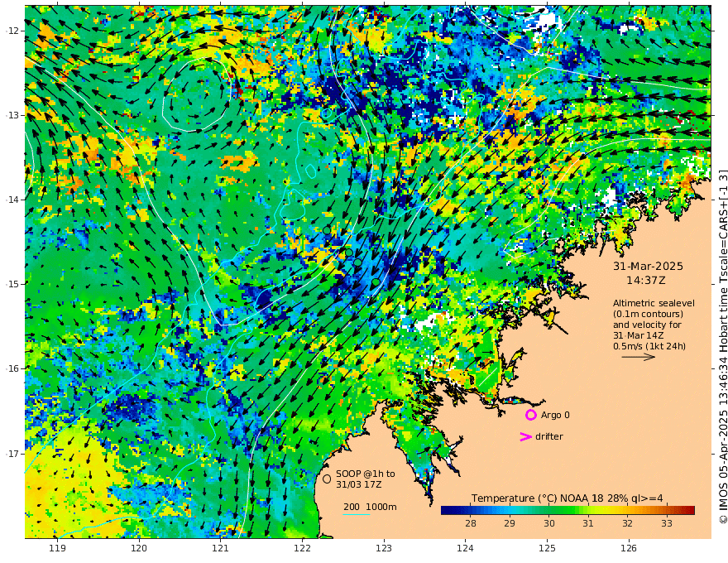Click the colorbar tick label 28
The image size is (728, 563).
click(x=471, y=523)
